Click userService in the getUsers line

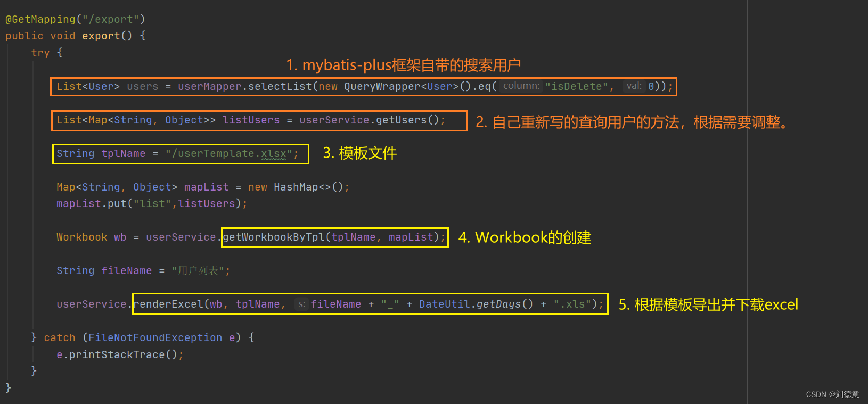pos(334,120)
